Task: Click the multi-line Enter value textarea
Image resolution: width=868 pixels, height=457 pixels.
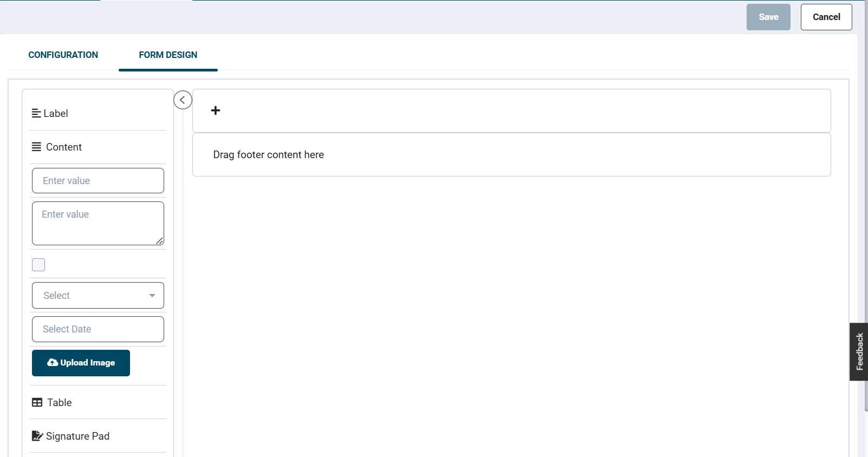Action: tap(98, 223)
